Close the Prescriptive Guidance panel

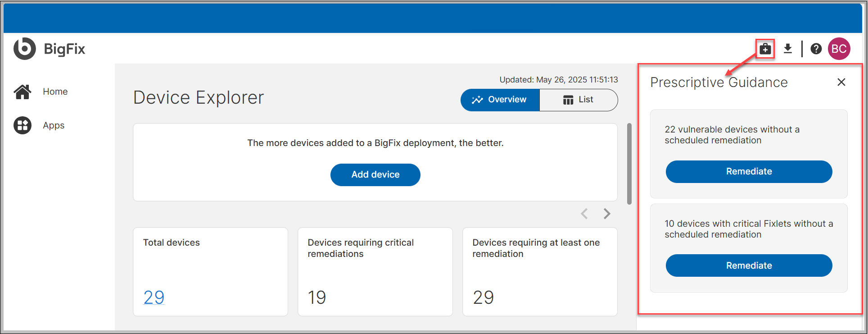[841, 82]
